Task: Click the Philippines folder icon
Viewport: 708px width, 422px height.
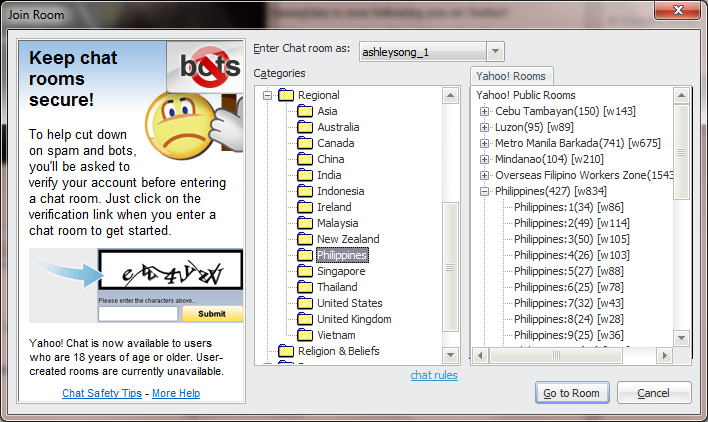Action: point(305,255)
